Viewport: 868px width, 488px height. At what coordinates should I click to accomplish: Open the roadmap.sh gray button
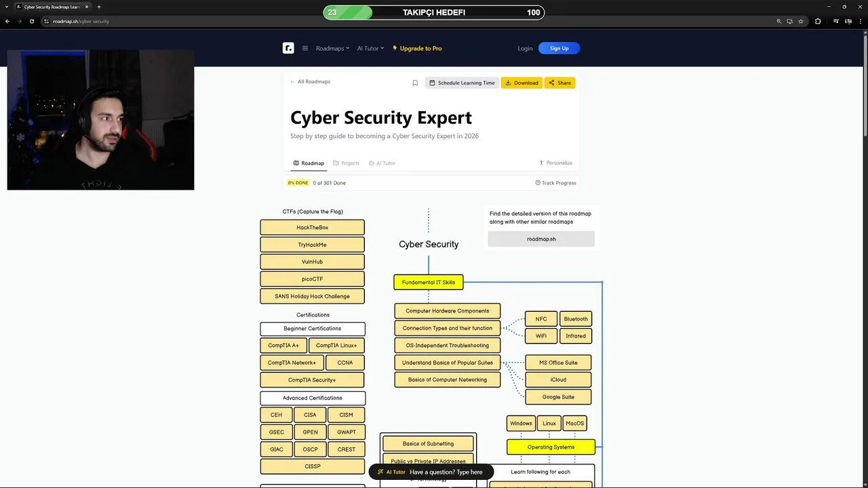pyautogui.click(x=541, y=239)
